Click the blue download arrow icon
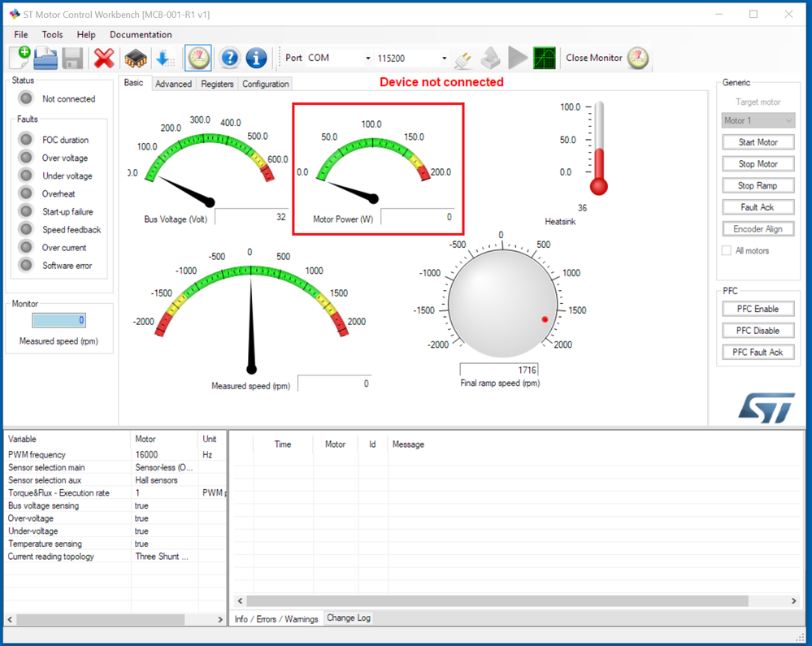 coord(164,58)
